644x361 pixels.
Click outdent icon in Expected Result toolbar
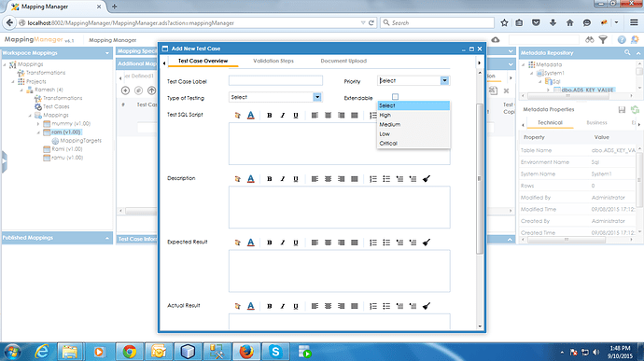(399, 243)
